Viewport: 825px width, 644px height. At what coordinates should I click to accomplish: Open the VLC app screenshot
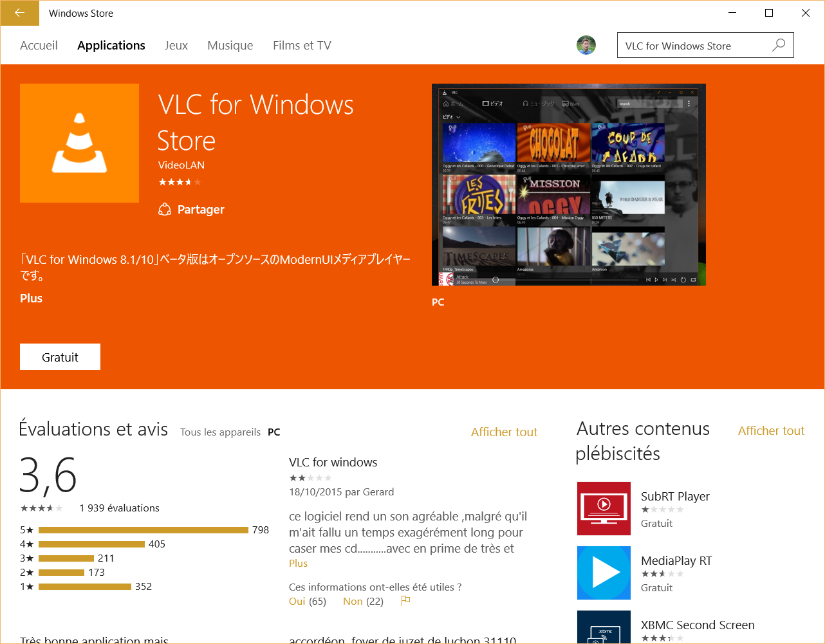point(569,185)
